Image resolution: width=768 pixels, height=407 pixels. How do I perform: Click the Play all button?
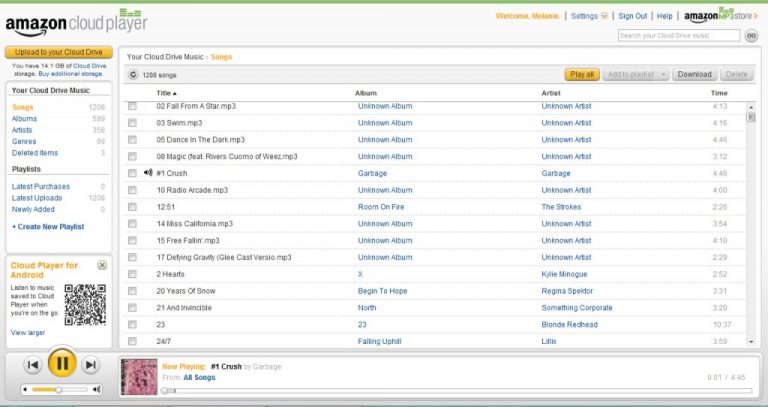582,74
